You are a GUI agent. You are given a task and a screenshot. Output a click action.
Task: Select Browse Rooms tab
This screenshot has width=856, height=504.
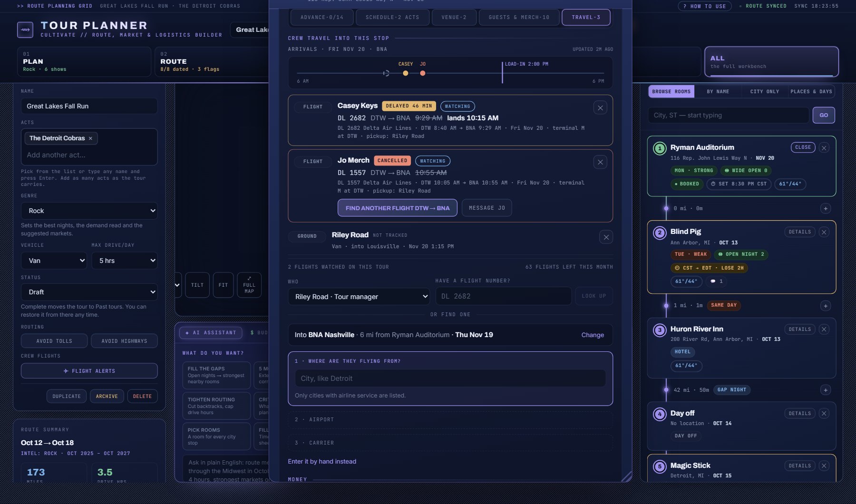pyautogui.click(x=671, y=91)
